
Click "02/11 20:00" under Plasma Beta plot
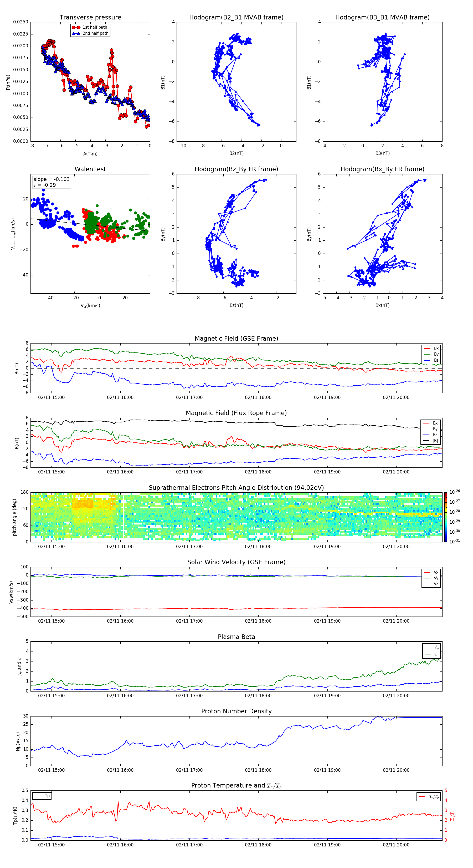point(396,695)
